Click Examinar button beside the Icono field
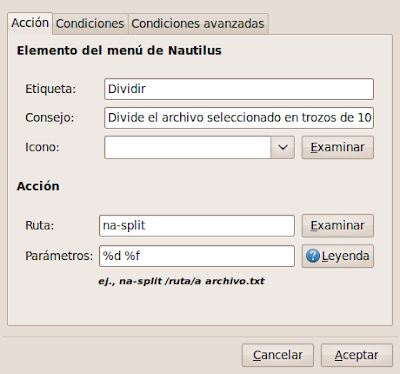The image size is (400, 374). 338,147
